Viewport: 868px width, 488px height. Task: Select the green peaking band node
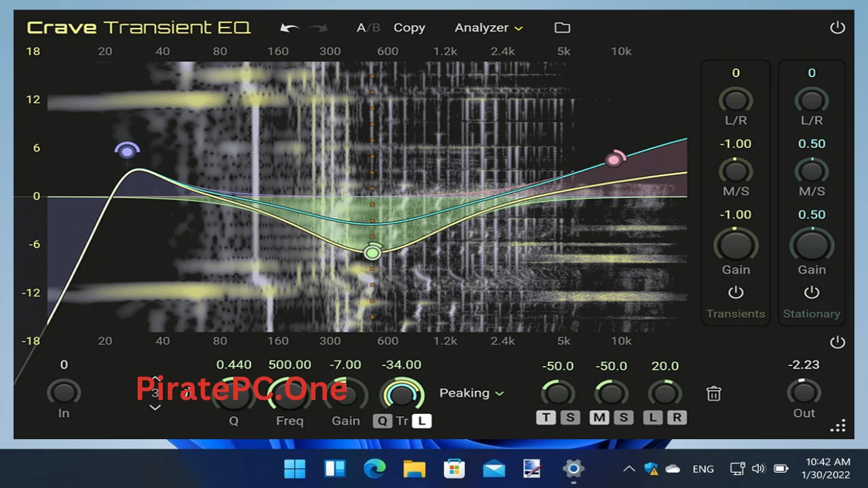372,252
